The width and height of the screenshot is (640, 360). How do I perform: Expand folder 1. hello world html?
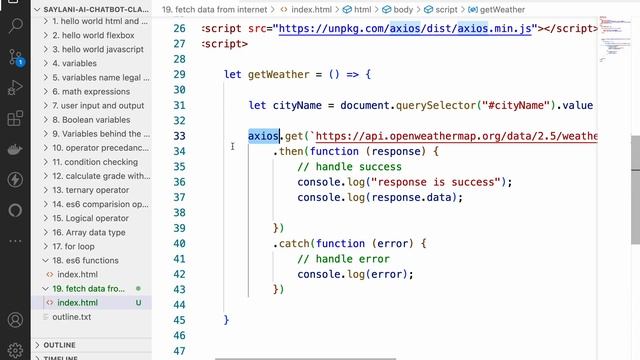45,21
